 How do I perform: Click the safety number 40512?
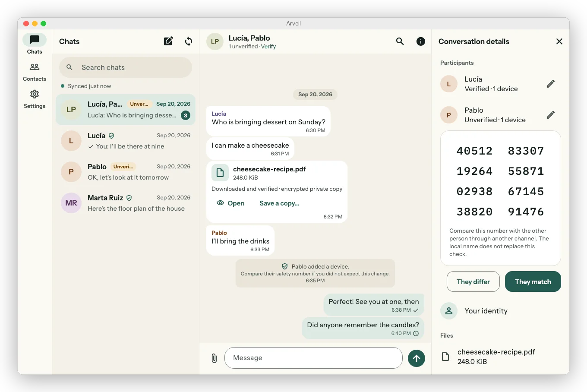coord(475,151)
